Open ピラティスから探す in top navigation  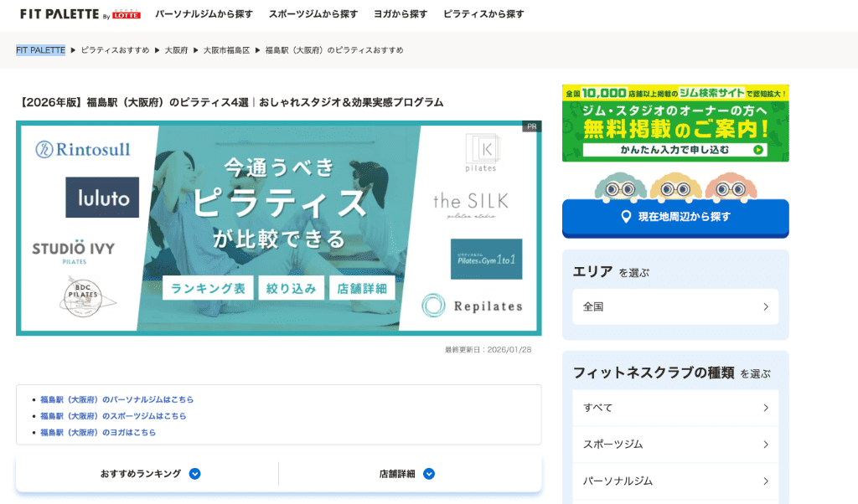[483, 14]
